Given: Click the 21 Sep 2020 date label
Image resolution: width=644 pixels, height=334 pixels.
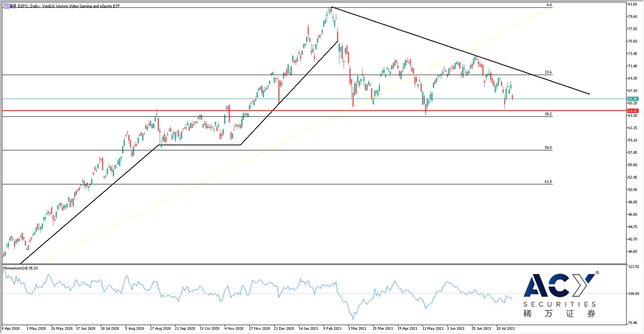Looking at the screenshot, I should (x=185, y=328).
